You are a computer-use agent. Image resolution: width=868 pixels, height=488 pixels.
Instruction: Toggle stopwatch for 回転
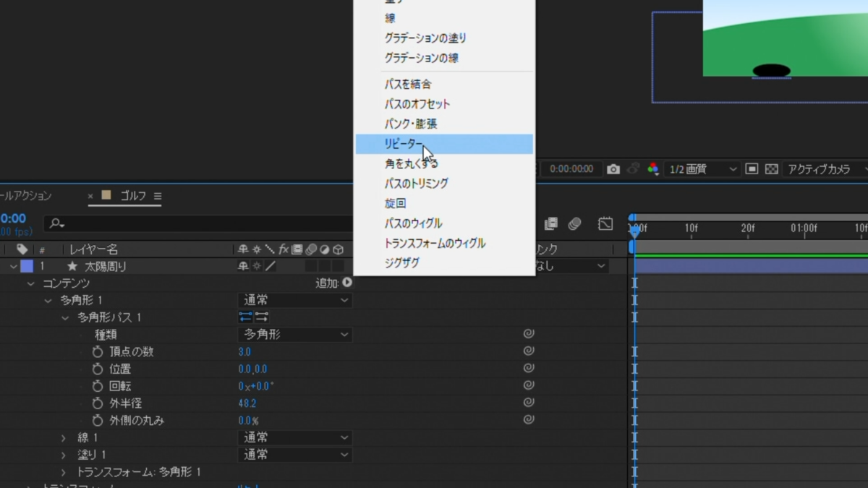98,386
